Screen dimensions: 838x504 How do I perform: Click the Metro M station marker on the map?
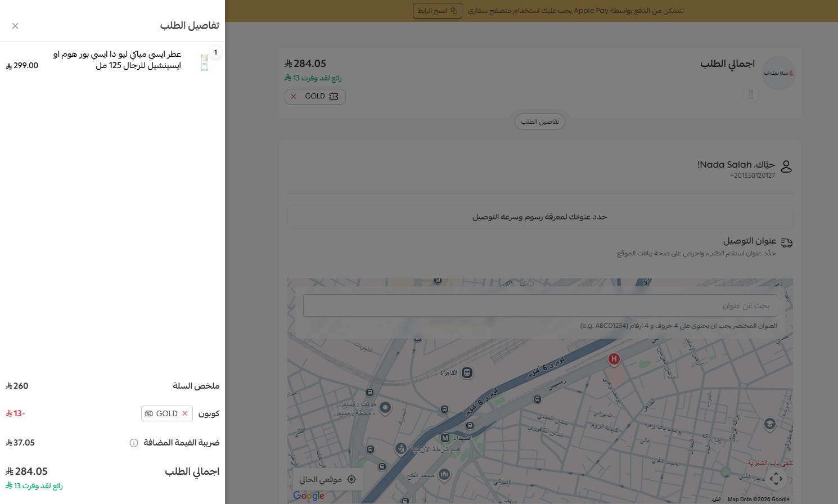(445, 438)
